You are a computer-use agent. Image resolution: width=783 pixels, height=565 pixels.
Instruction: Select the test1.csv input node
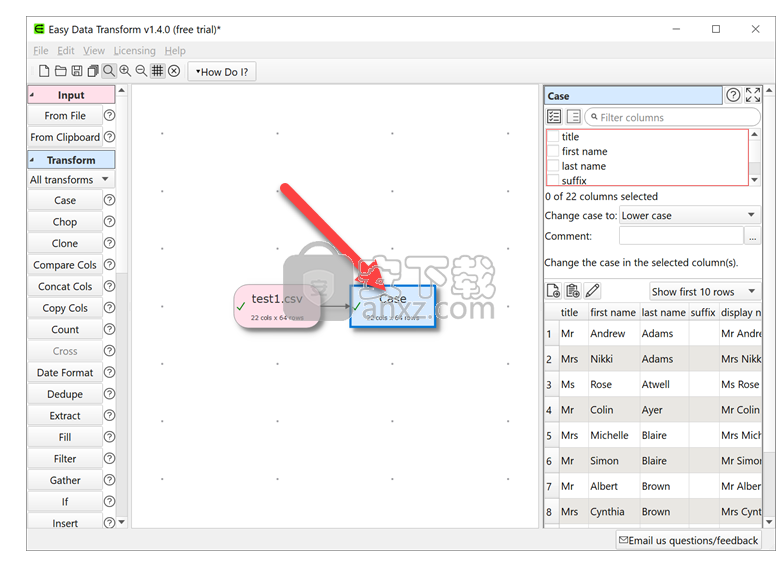pyautogui.click(x=277, y=306)
